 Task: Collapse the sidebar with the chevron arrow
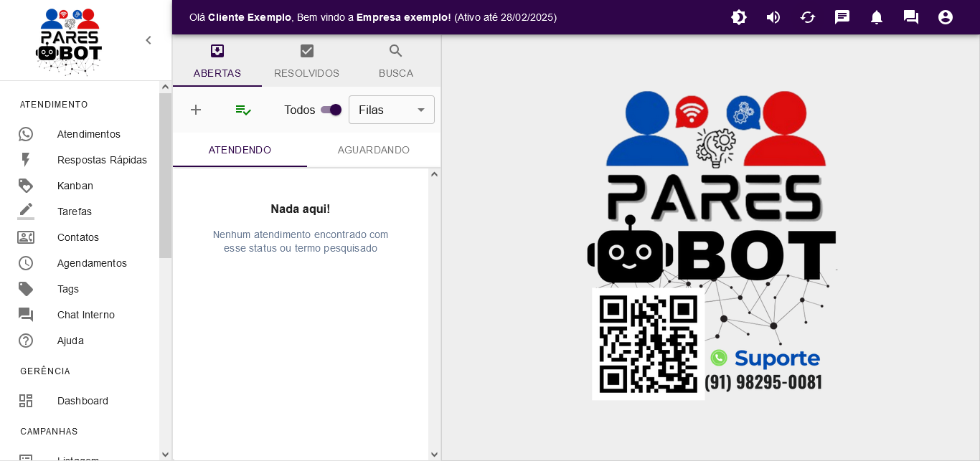[149, 40]
